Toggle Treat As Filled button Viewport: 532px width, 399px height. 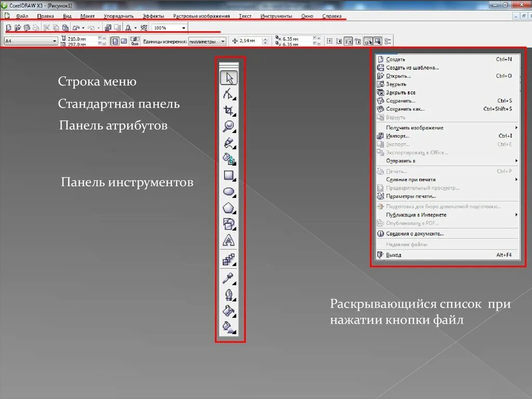click(378, 42)
